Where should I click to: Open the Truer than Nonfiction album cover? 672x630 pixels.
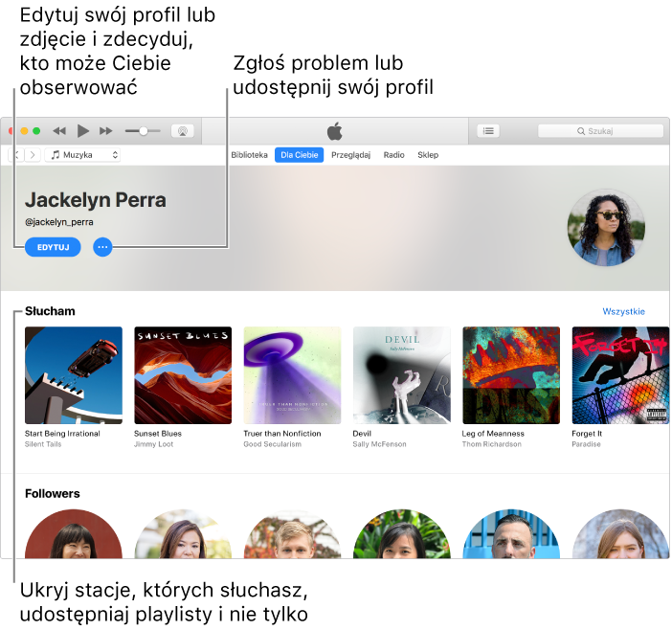(x=292, y=375)
